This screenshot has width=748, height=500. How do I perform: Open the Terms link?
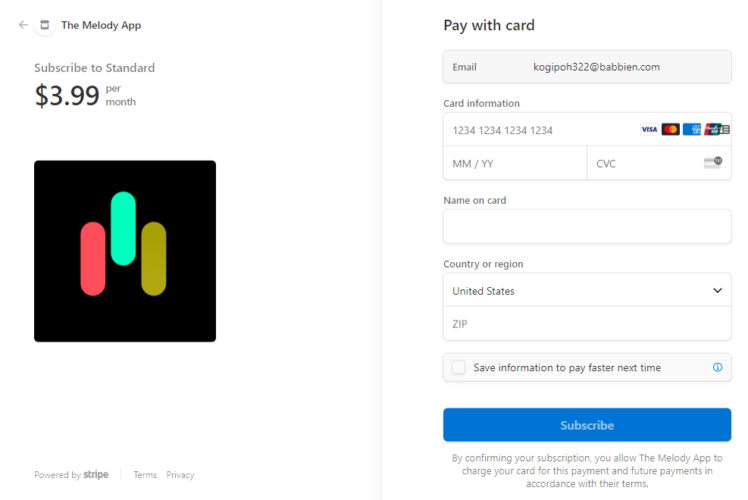coord(145,475)
